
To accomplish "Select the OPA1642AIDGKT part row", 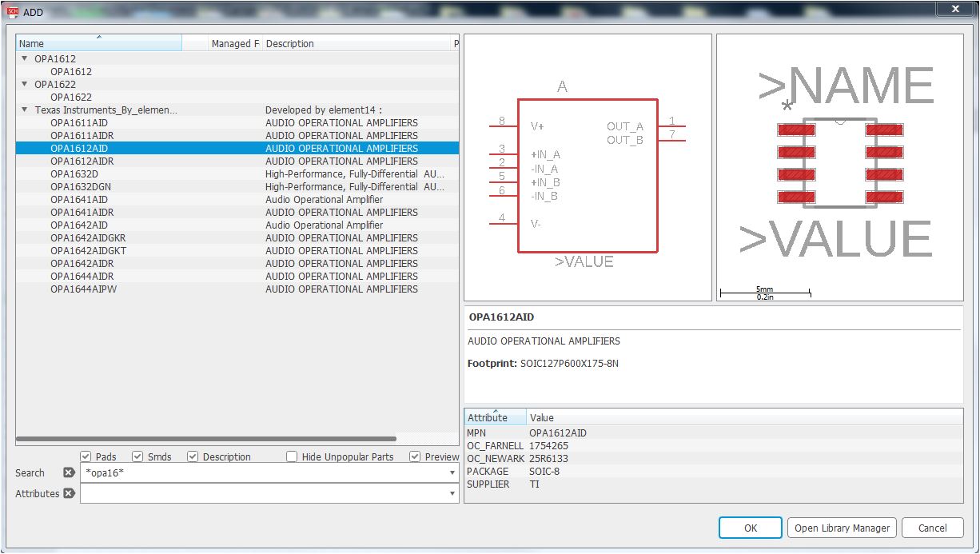I will tap(237, 250).
